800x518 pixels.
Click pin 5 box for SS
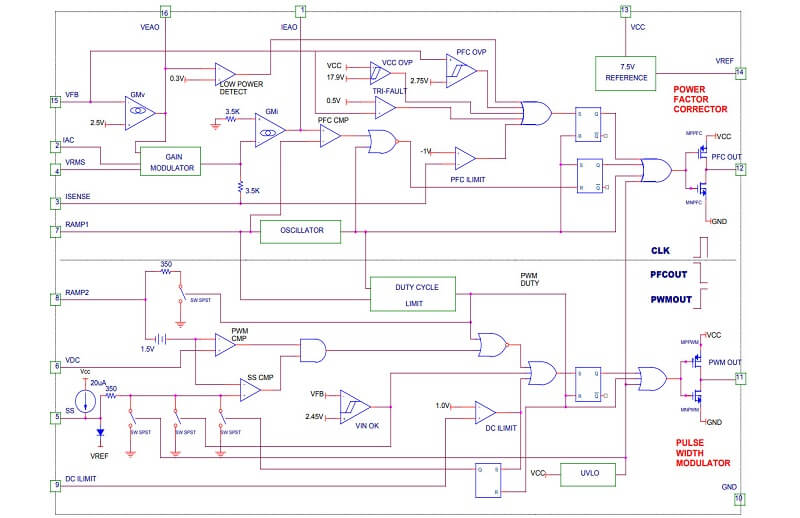pos(56,417)
